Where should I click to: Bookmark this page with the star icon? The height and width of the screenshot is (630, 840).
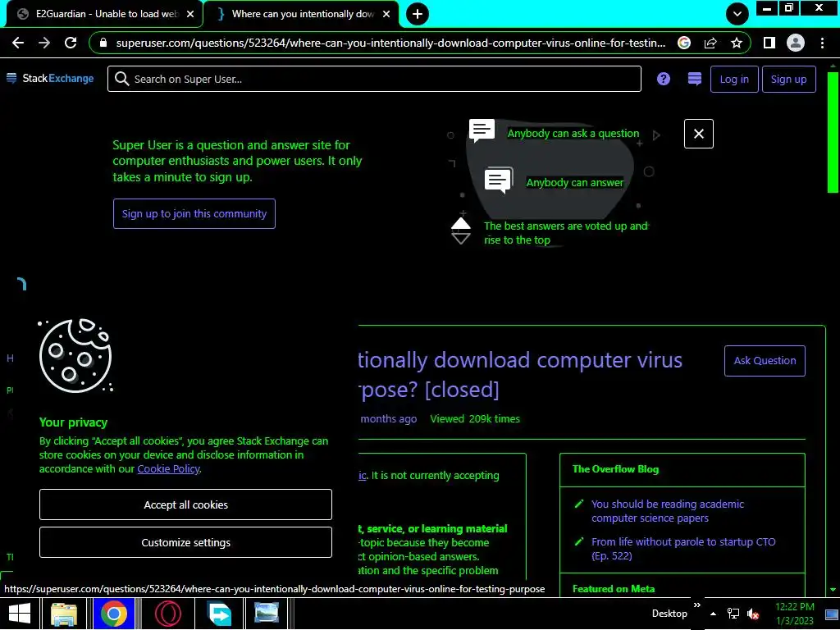[x=737, y=43]
